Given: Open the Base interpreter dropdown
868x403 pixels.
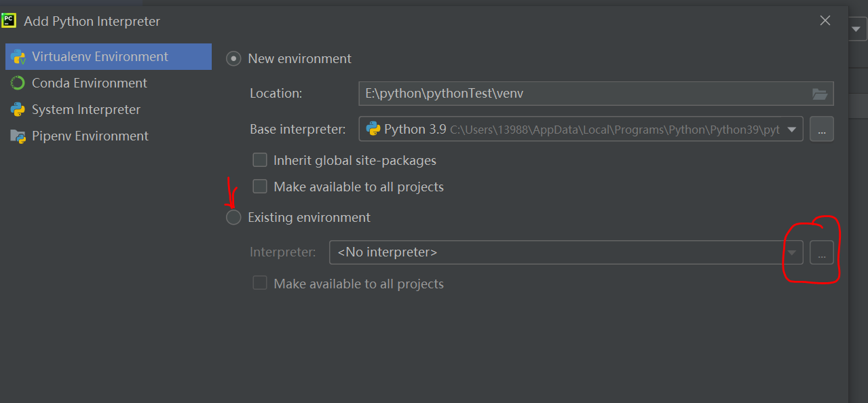Looking at the screenshot, I should point(581,129).
